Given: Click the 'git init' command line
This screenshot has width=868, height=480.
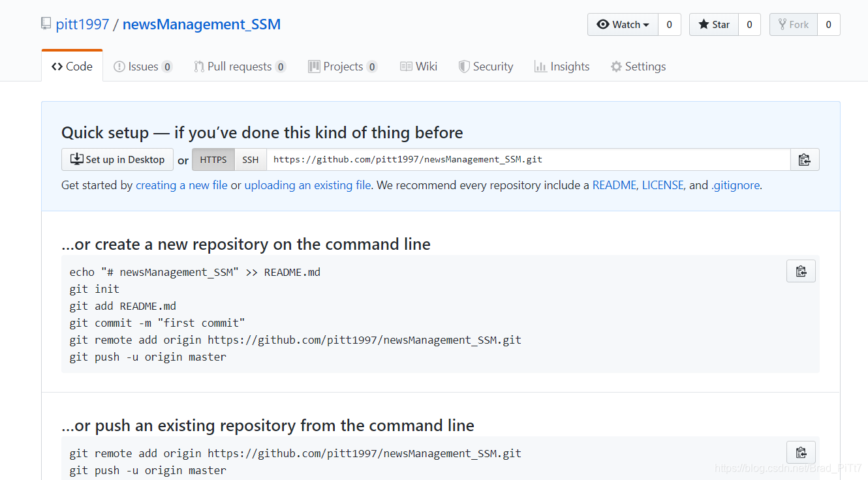Looking at the screenshot, I should click(x=95, y=289).
